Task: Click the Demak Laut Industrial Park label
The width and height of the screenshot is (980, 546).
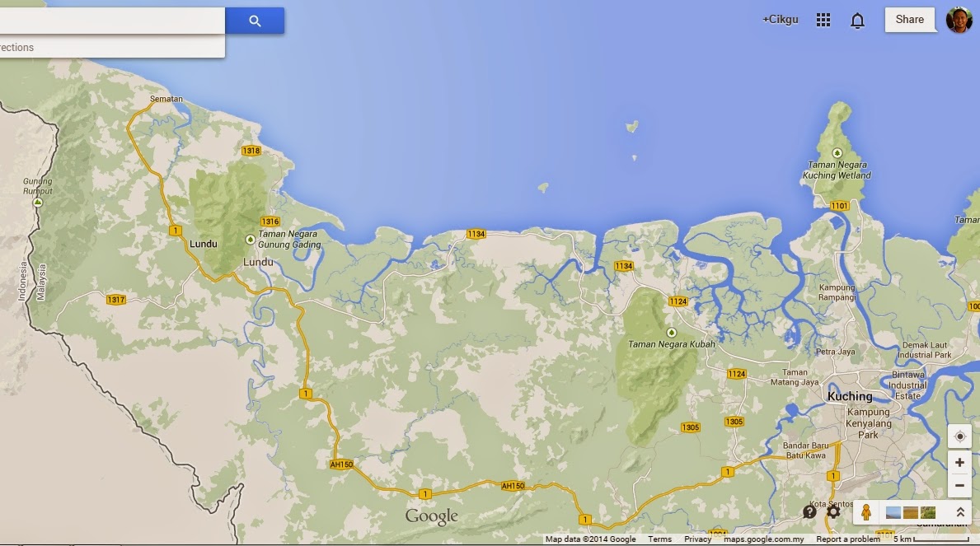Action: point(925,350)
